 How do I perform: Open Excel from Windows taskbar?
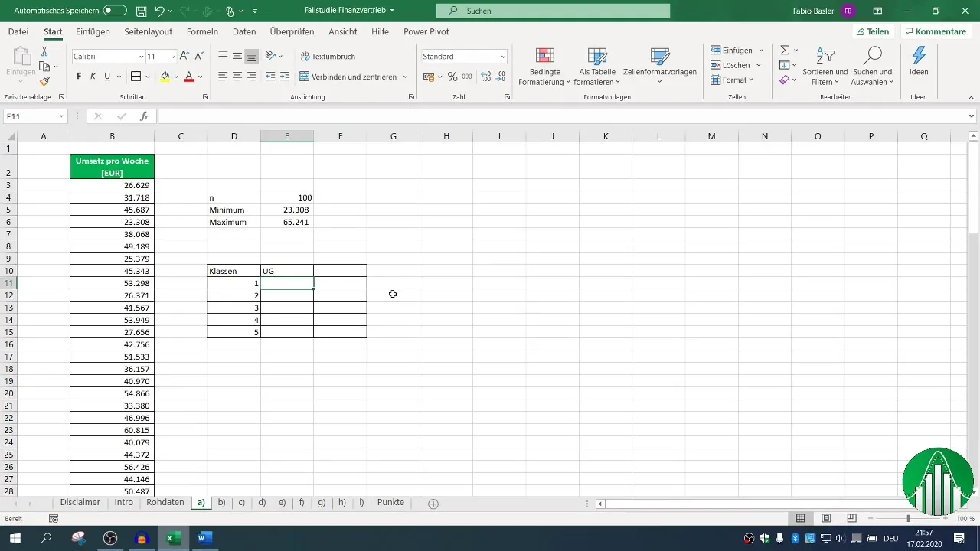click(174, 538)
